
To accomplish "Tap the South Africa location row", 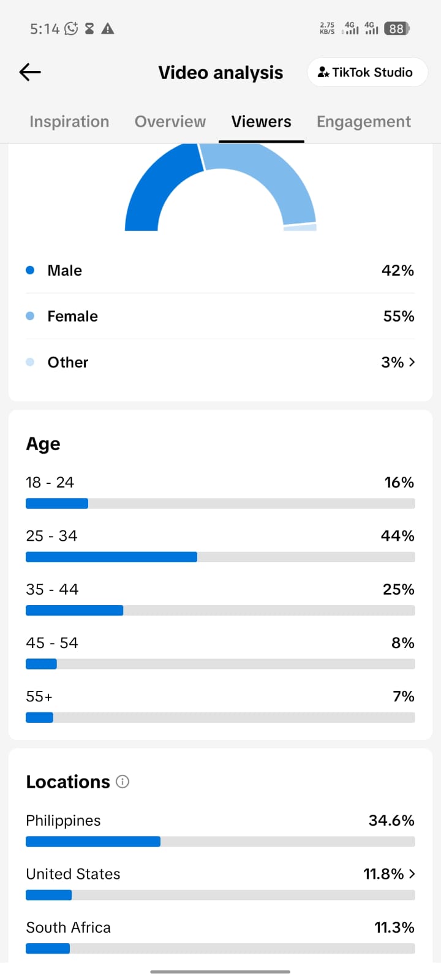I will [x=221, y=937].
